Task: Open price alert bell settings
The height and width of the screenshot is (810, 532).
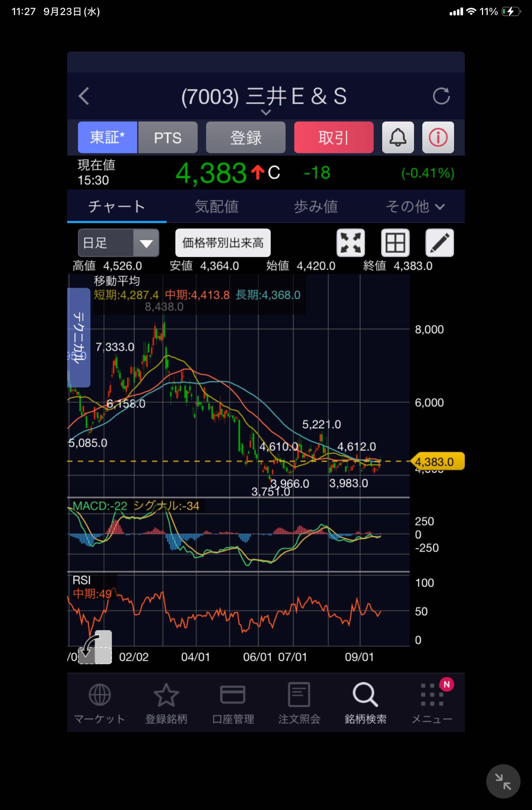Action: (398, 137)
